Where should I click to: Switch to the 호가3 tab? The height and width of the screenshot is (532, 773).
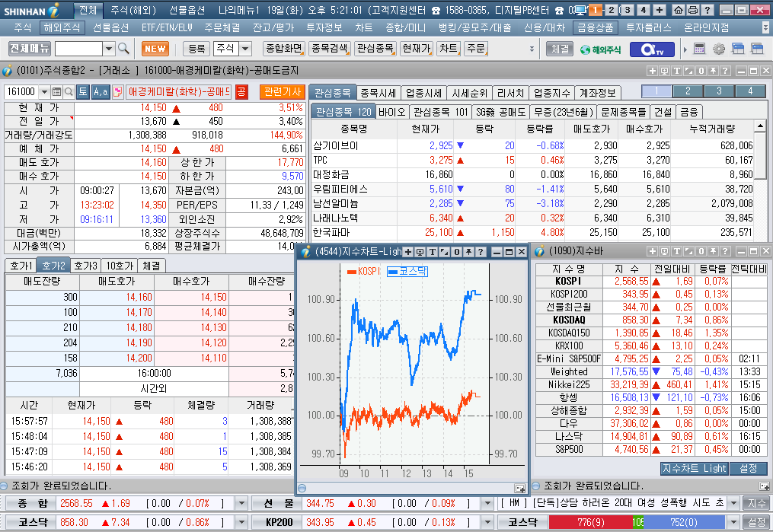86,266
